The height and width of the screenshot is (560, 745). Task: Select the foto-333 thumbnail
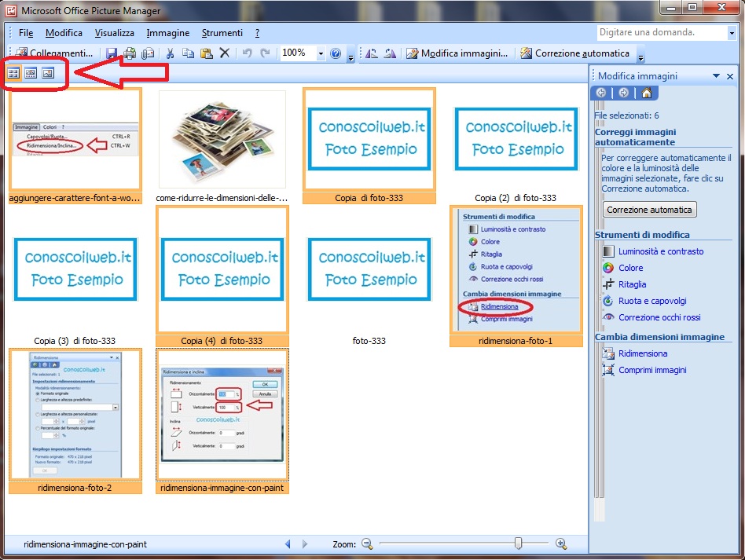click(369, 276)
